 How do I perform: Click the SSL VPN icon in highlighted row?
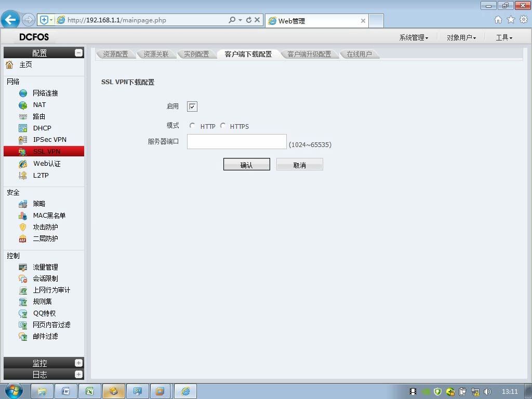coord(23,152)
